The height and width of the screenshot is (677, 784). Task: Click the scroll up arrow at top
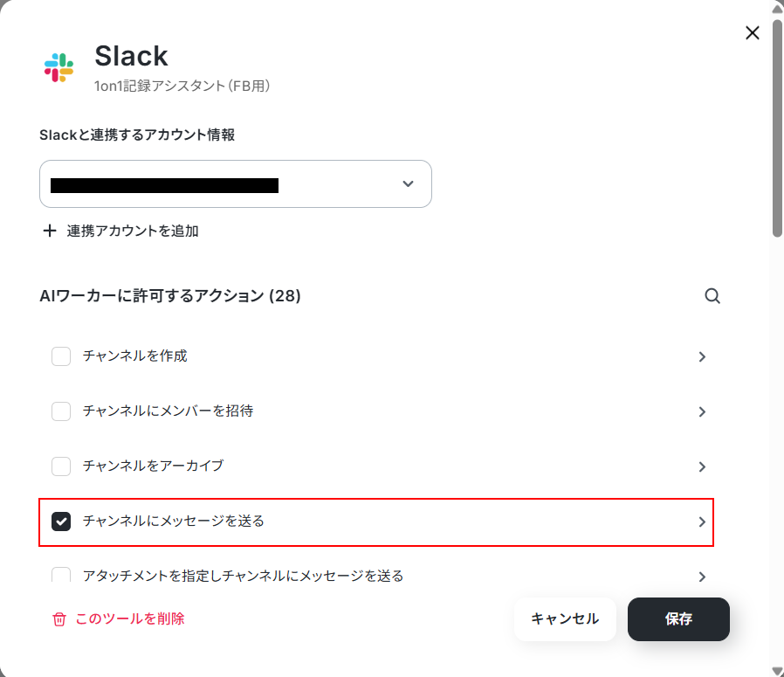pyautogui.click(x=778, y=9)
